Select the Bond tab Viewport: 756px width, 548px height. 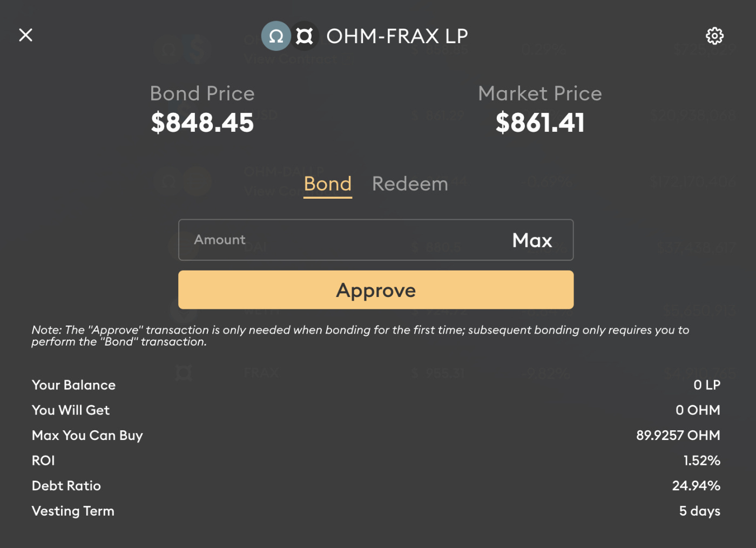328,184
